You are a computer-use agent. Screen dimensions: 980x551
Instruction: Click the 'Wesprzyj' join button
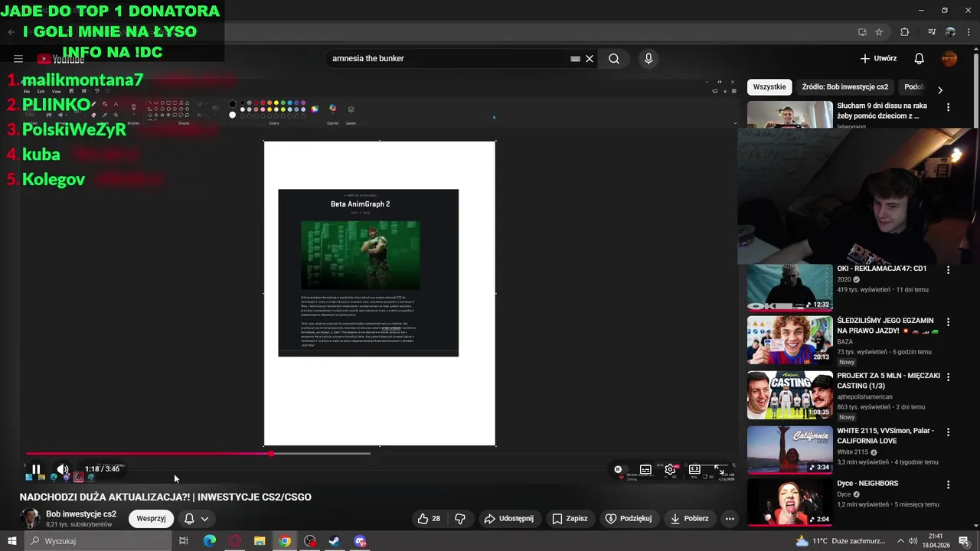tap(151, 519)
